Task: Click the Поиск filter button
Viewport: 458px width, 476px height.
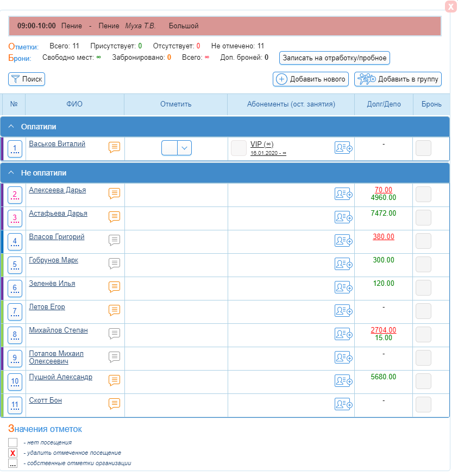Action: (27, 79)
